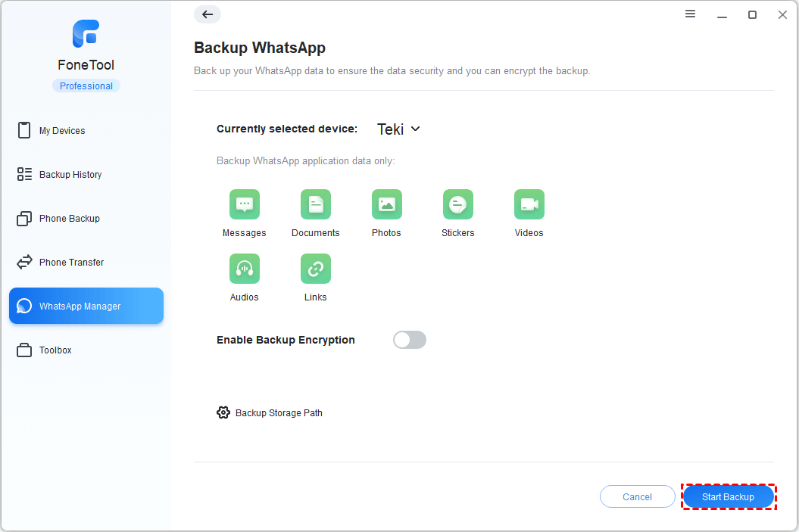Viewport: 799px width, 532px height.
Task: Select the Stickers backup icon
Action: (457, 204)
